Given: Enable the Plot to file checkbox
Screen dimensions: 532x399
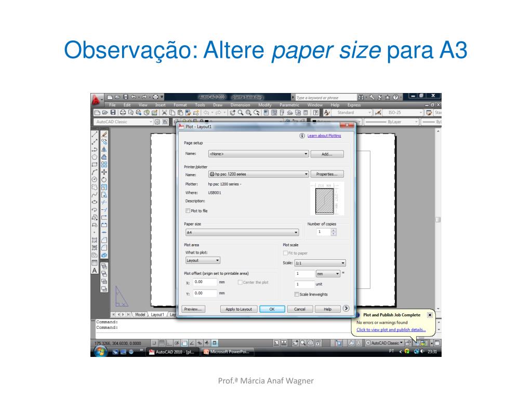Looking at the screenshot, I should 188,211.
